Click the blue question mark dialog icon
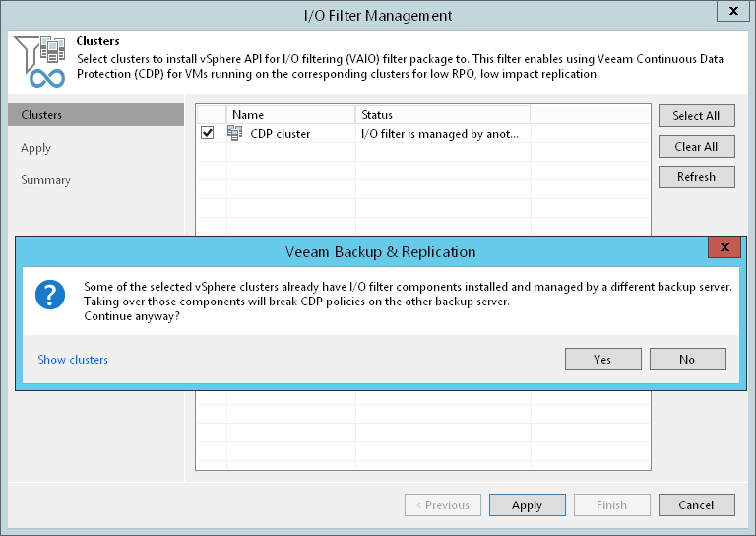The image size is (756, 536). 50,295
